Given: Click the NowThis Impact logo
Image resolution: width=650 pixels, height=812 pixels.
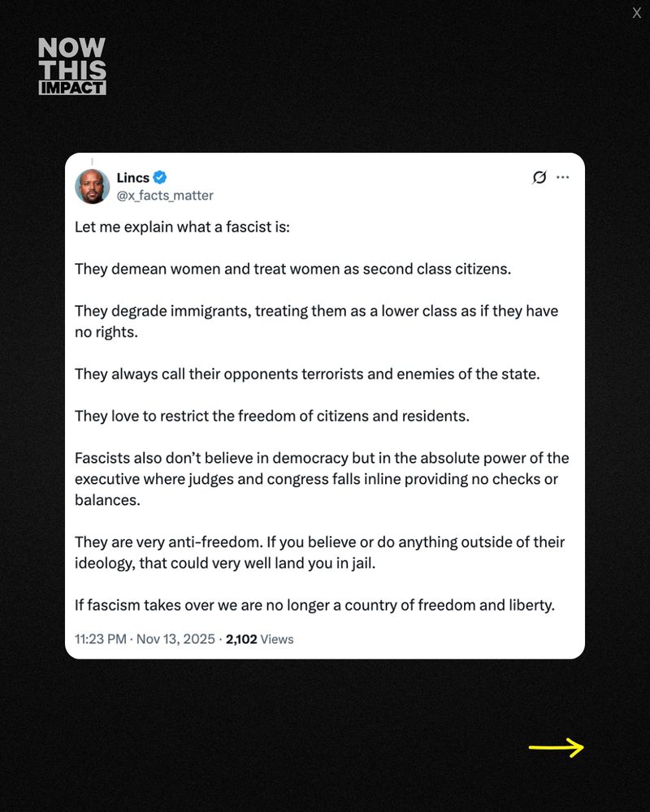Looking at the screenshot, I should [x=72, y=67].
